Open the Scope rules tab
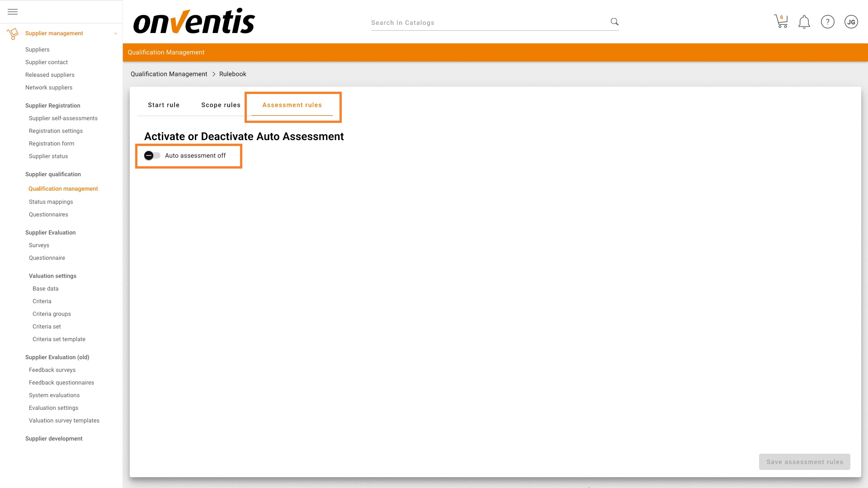The width and height of the screenshot is (868, 488). tap(221, 105)
